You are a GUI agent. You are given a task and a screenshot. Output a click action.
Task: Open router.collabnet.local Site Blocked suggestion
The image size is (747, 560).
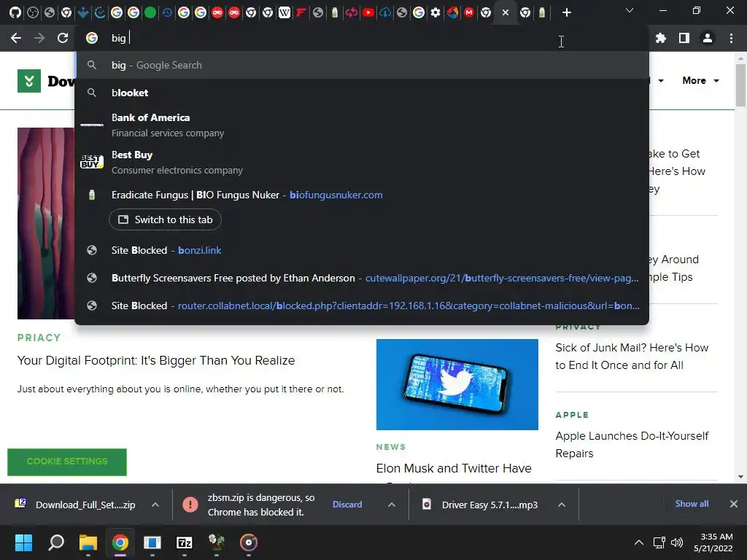point(362,306)
